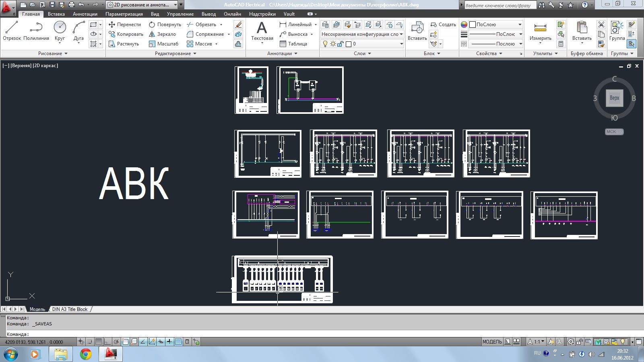Viewport: 644px width, 362px height.
Task: Click the [Верхняя] view control label
Action: [21, 66]
